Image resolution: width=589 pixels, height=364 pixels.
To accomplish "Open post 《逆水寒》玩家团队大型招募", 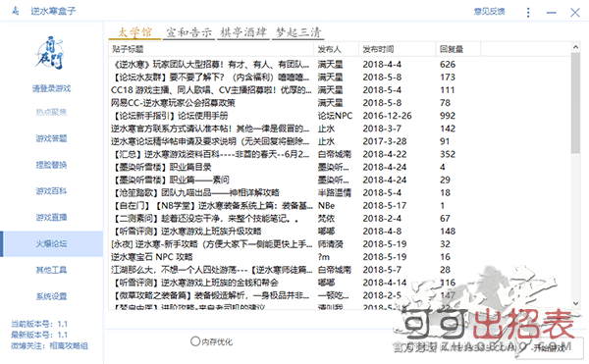I will (211, 65).
